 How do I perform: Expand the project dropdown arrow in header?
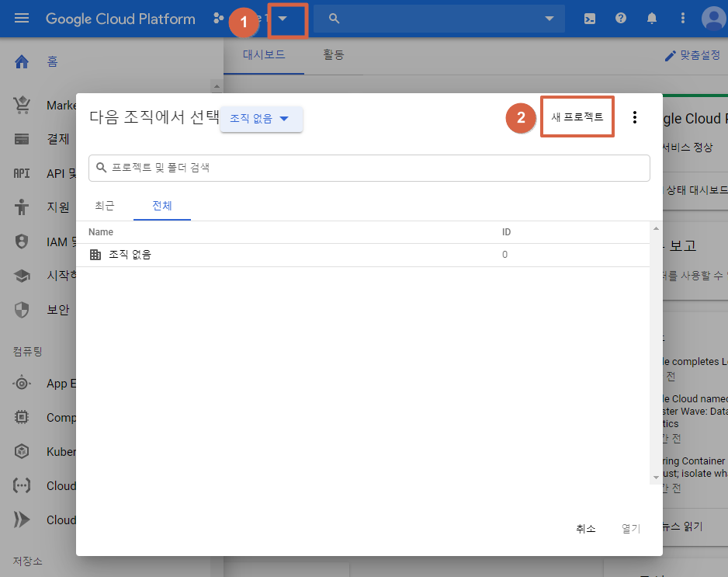pos(283,19)
